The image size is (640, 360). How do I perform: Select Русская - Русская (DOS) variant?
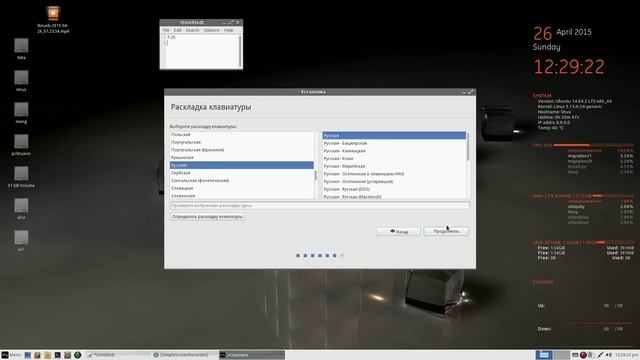[x=394, y=189]
